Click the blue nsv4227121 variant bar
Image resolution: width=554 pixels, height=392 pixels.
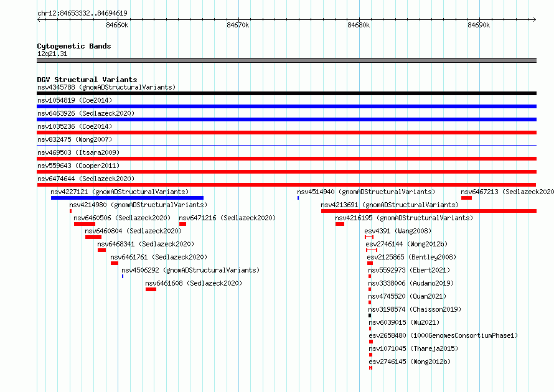coord(127,198)
